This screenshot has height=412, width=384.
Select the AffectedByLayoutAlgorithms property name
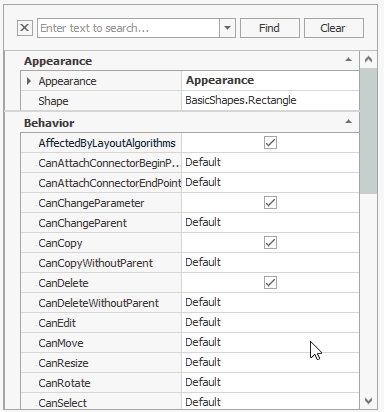click(x=107, y=143)
